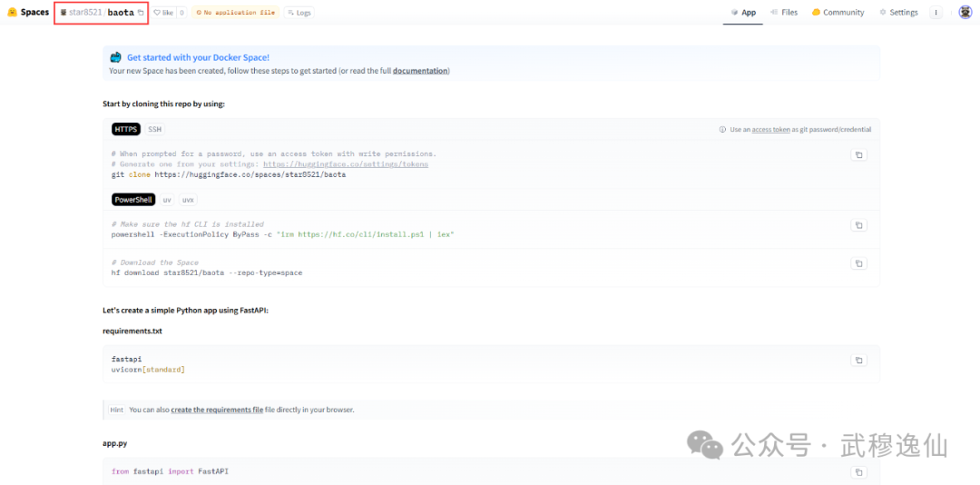The width and height of the screenshot is (980, 485).
Task: Select the SSH clone option
Action: pyautogui.click(x=154, y=129)
